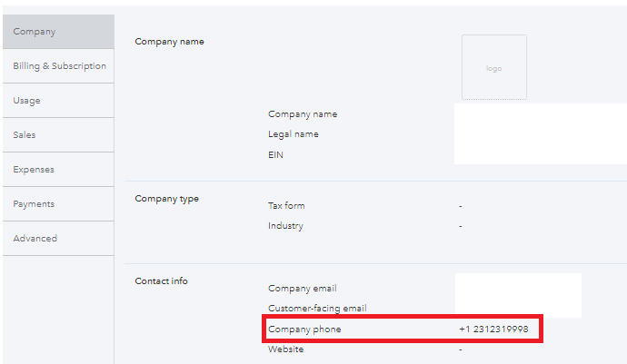This screenshot has height=364, width=627.
Task: Click the EIN field label
Action: coord(276,154)
